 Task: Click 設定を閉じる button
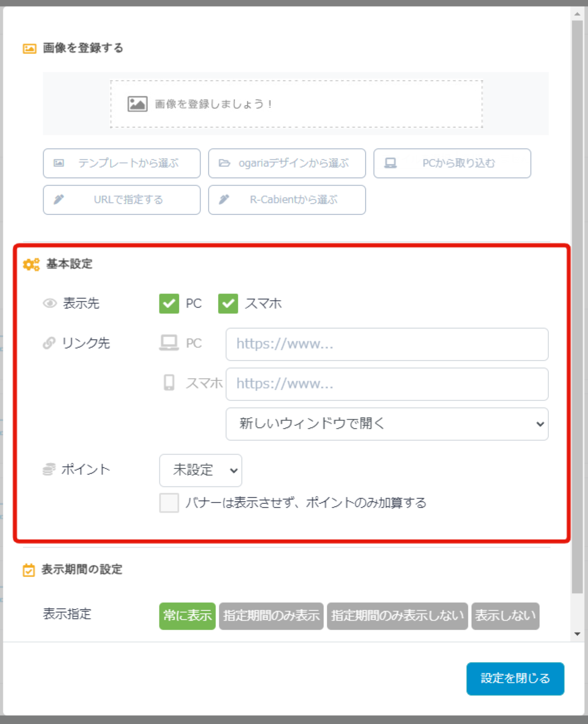(x=515, y=679)
